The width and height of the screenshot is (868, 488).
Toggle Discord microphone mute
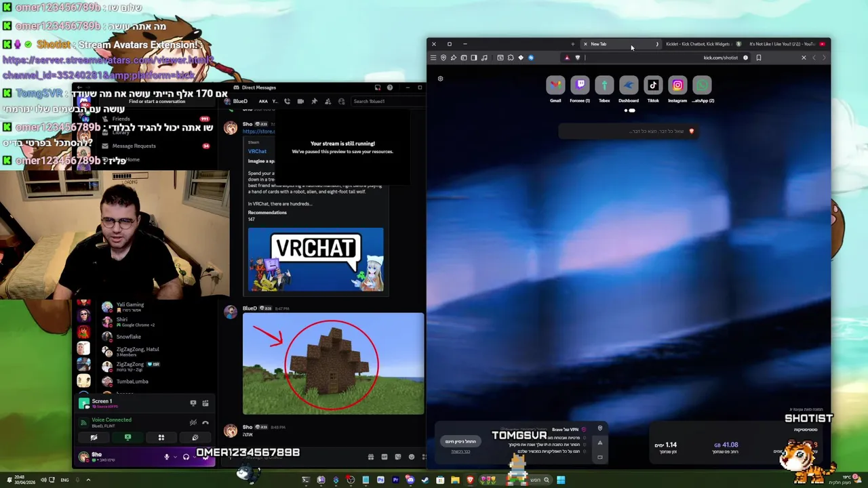coord(167,457)
